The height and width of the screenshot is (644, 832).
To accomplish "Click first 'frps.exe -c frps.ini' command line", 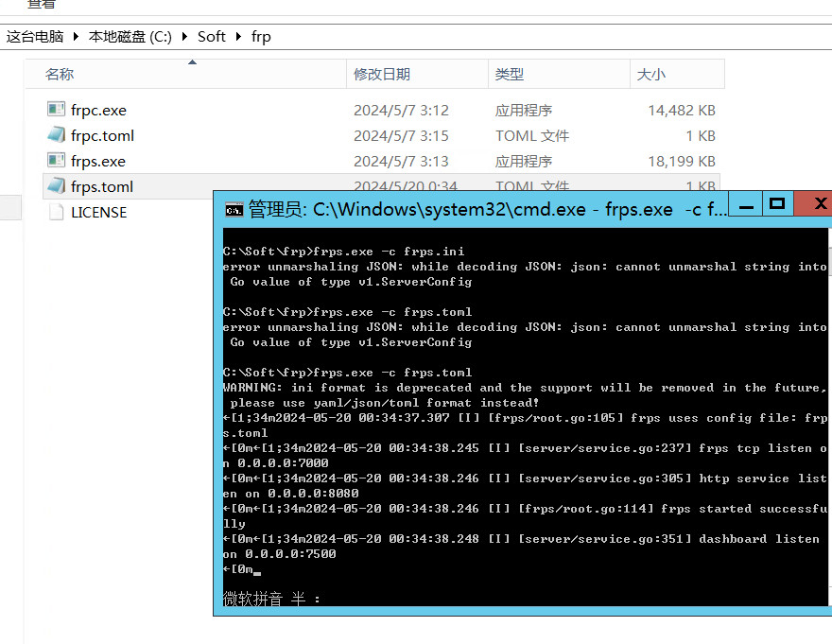I will (343, 252).
